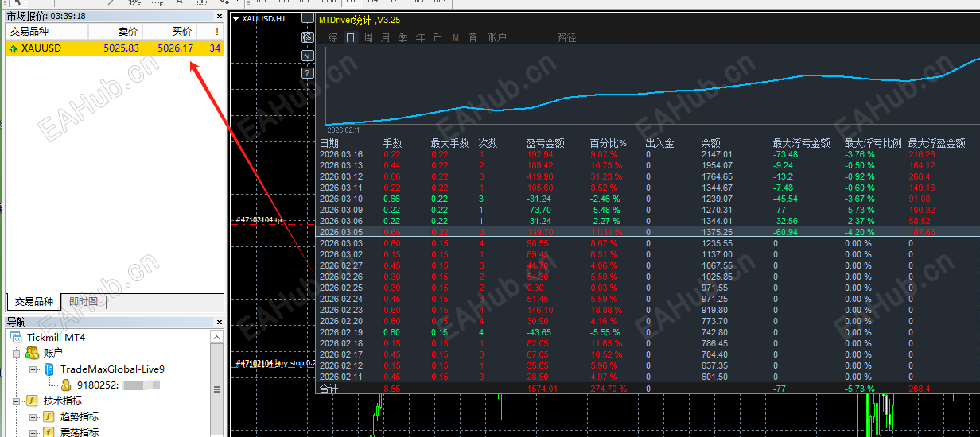
Task: Switch to the 年 yearly statistics tab
Action: pos(421,37)
